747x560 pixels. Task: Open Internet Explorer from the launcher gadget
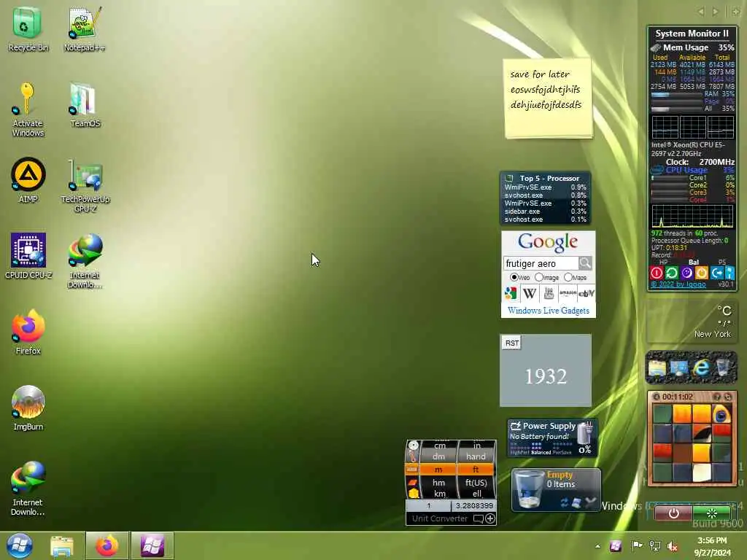701,367
